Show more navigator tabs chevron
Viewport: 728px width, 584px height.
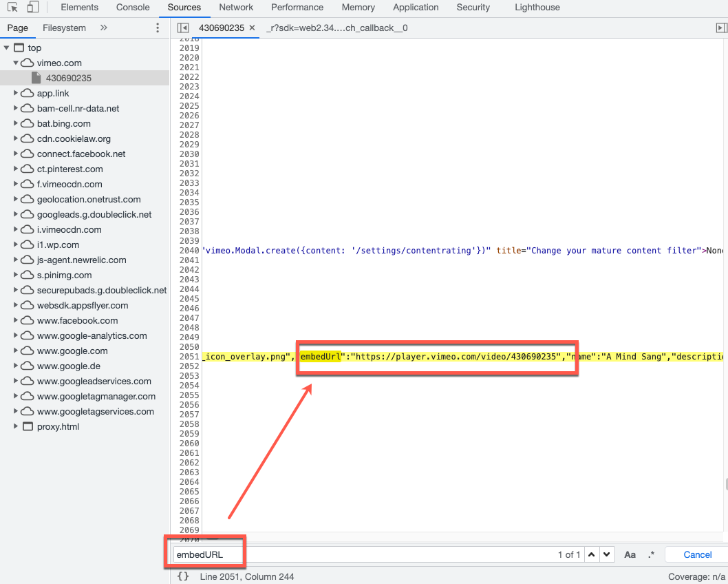tap(104, 28)
